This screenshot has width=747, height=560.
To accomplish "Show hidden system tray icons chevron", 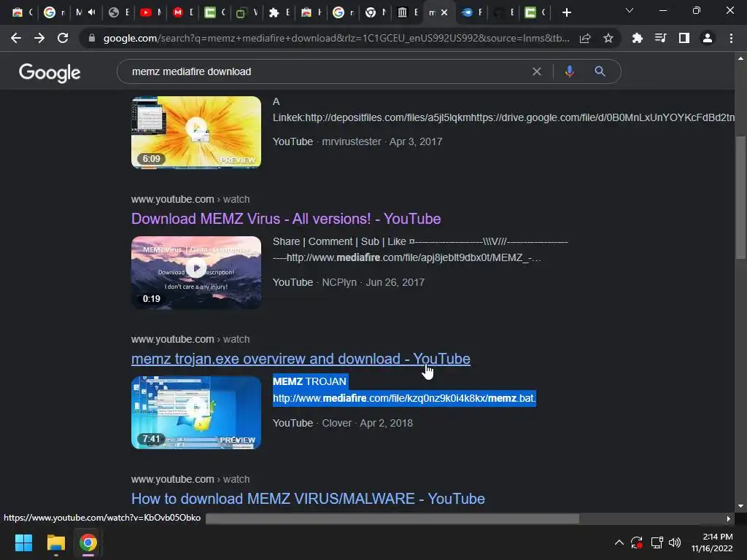I will coord(619,542).
